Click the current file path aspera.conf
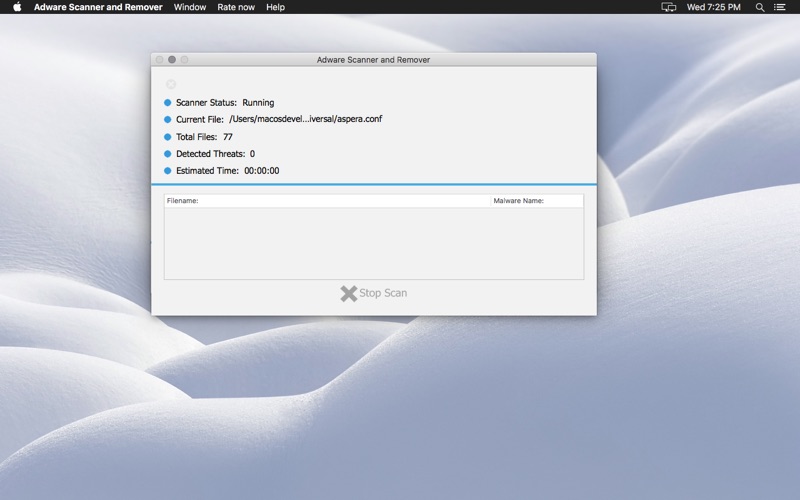This screenshot has width=800, height=500. coord(306,119)
